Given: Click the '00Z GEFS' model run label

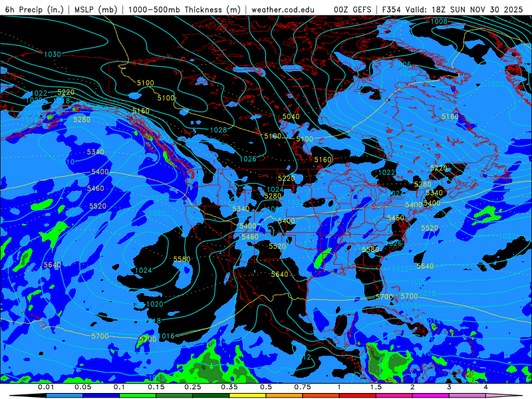Looking at the screenshot, I should [x=352, y=9].
